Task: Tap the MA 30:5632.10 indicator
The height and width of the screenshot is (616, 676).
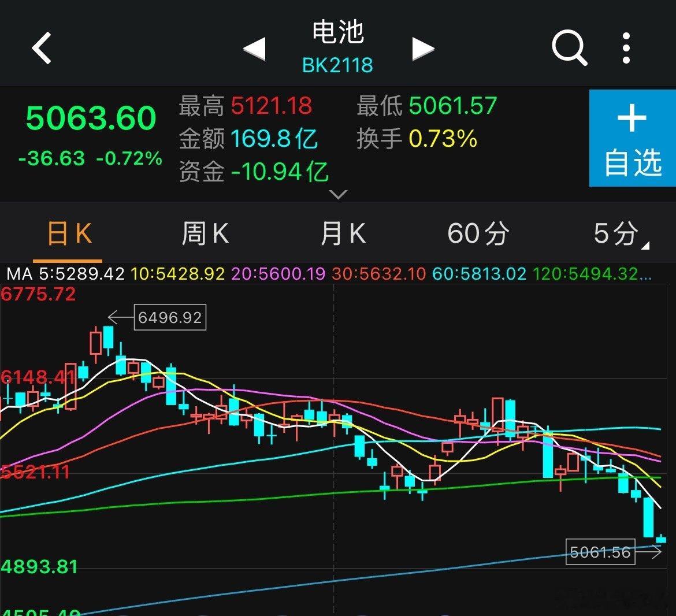Action: [x=378, y=274]
